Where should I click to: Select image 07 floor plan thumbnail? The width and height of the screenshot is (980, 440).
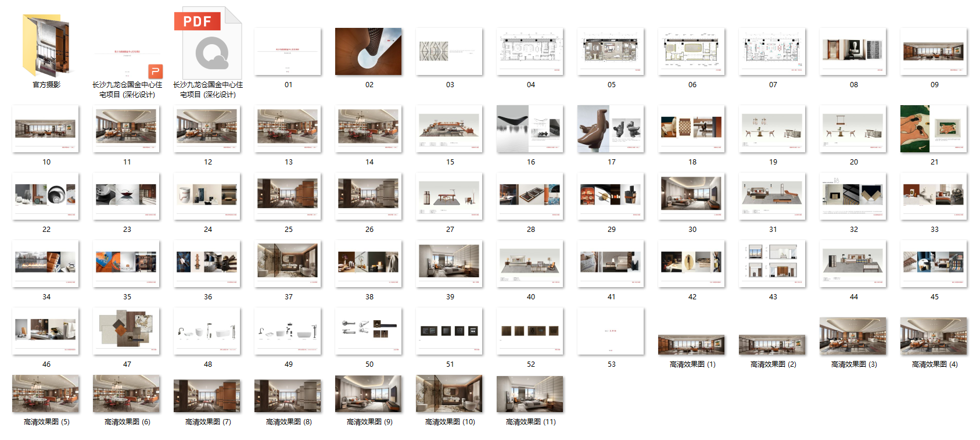click(x=772, y=52)
